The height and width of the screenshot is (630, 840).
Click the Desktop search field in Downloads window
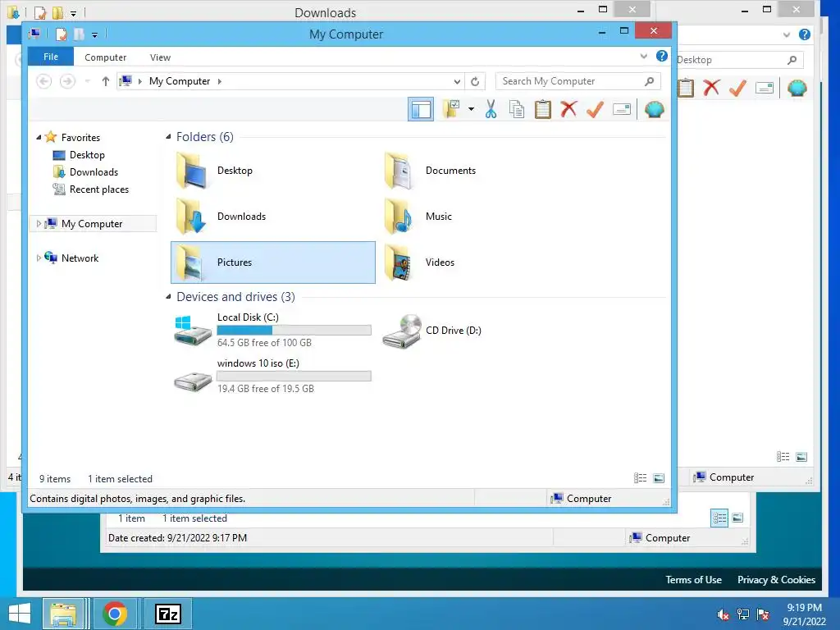coord(739,60)
